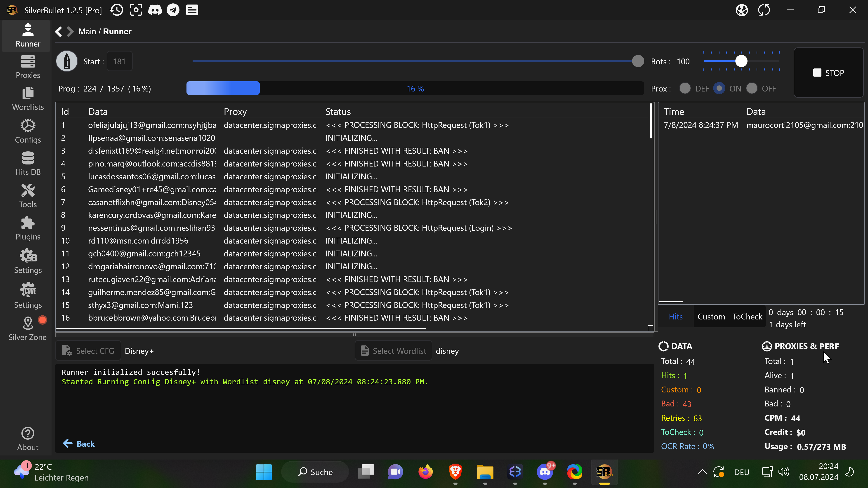Open Hits DB from sidebar
Viewport: 868px width, 488px height.
coord(28,164)
